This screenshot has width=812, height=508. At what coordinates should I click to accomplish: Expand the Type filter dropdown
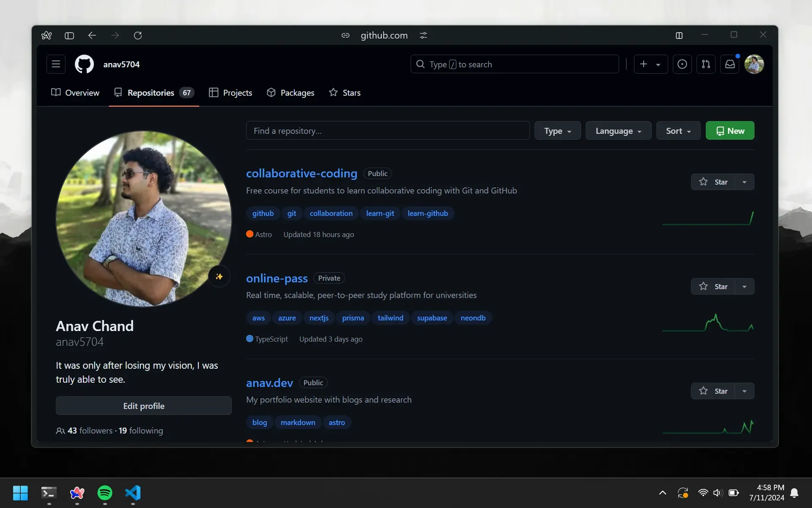click(x=557, y=131)
